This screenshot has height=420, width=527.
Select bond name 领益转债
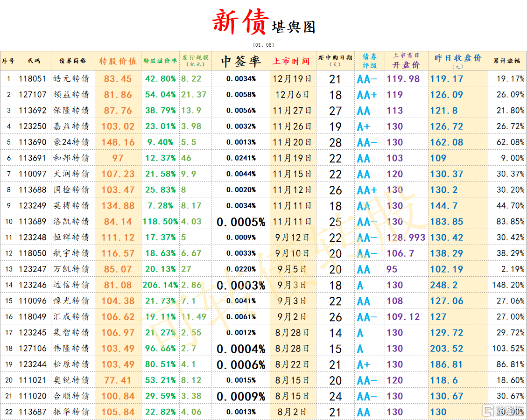point(71,94)
